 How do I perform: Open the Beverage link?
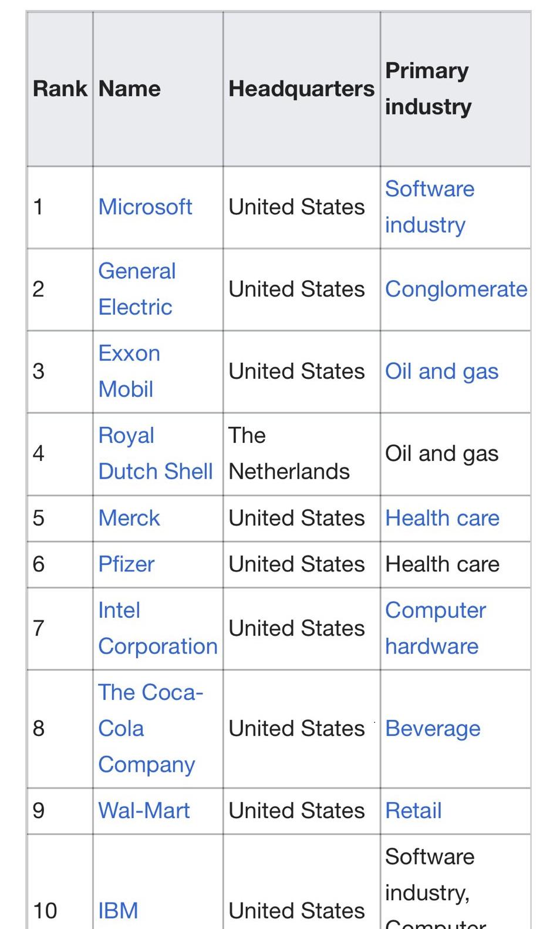click(x=433, y=728)
